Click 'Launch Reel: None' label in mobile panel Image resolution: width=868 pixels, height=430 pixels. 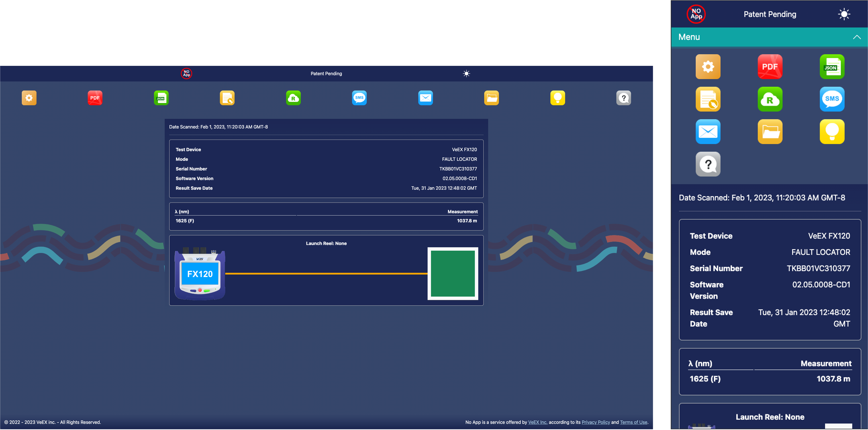pyautogui.click(x=770, y=417)
